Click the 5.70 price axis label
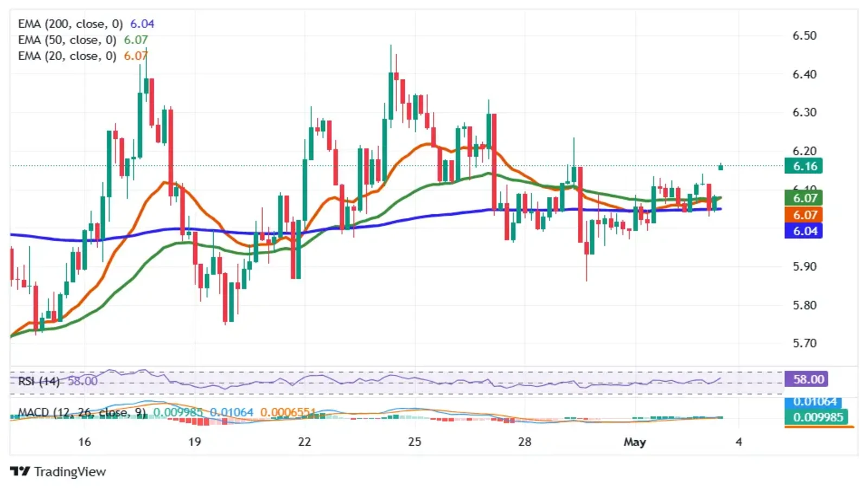868x488 pixels. [804, 343]
